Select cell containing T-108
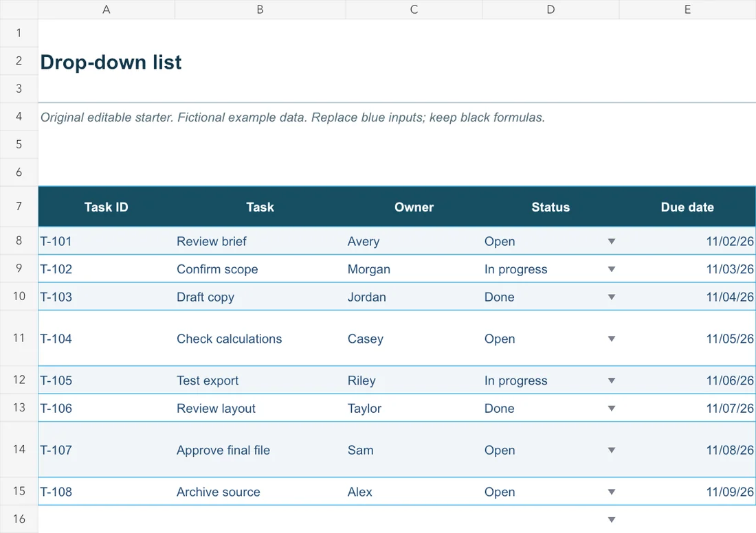This screenshot has height=533, width=756. pyautogui.click(x=107, y=492)
